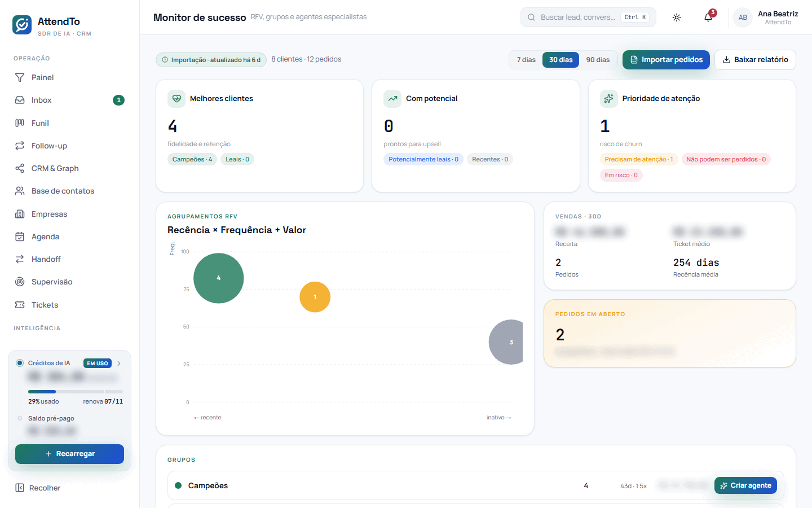The height and width of the screenshot is (508, 812).
Task: Click the green bubble labeled 4
Action: coord(219,278)
